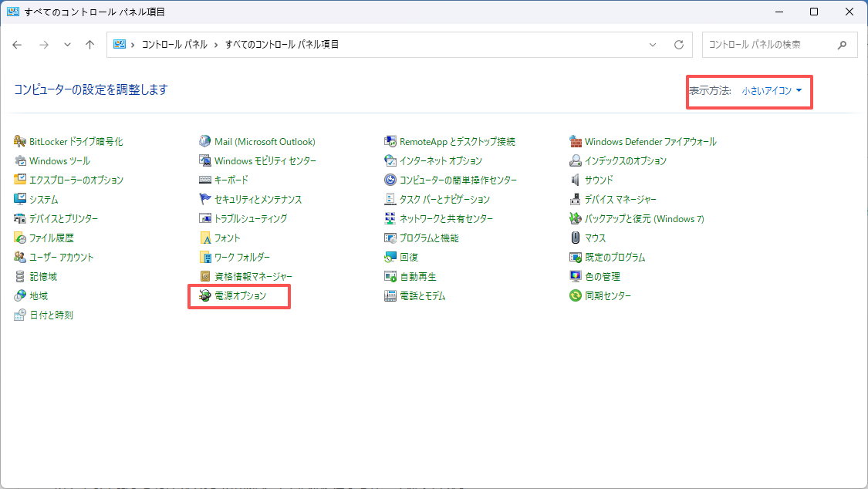The width and height of the screenshot is (868, 489).
Task: Click the インターネット オプション icon
Action: tap(390, 161)
